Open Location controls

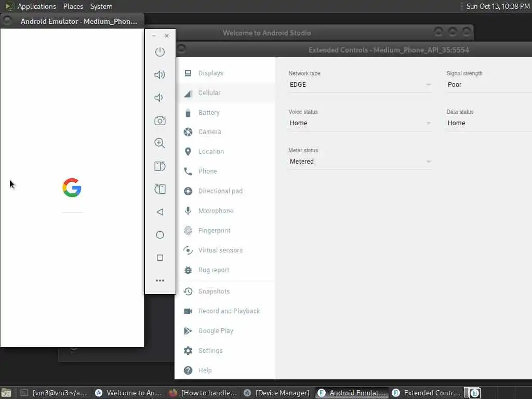[x=225, y=151]
